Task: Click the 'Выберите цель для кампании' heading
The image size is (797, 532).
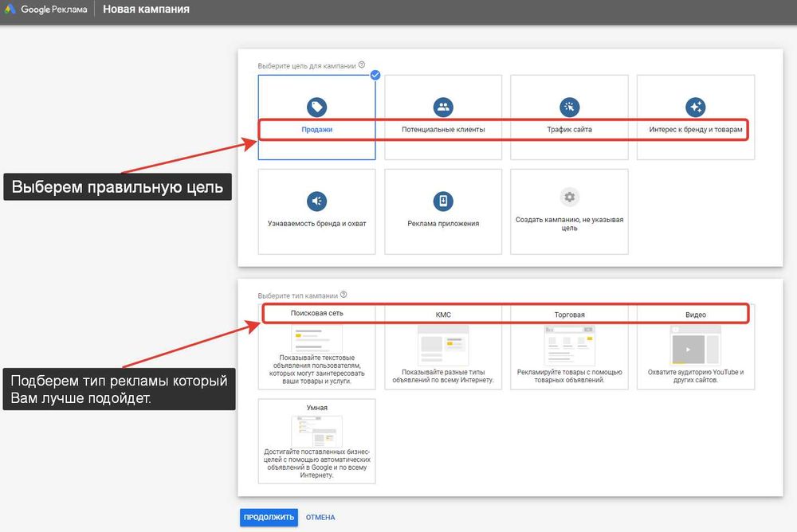Action: coord(307,66)
